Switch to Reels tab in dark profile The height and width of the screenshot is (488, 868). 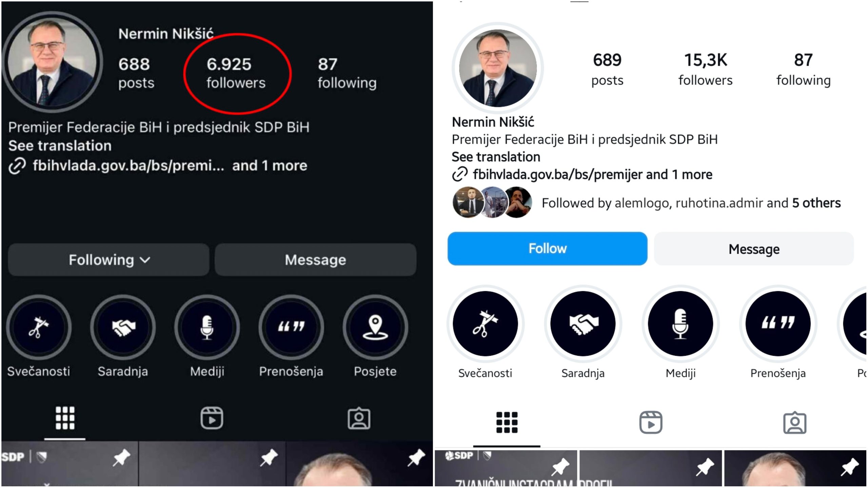coord(212,418)
